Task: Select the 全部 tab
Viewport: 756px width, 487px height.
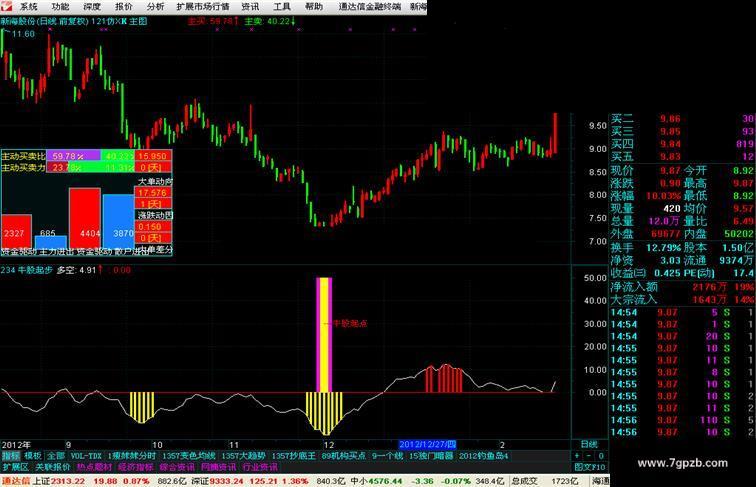Action: tap(56, 456)
